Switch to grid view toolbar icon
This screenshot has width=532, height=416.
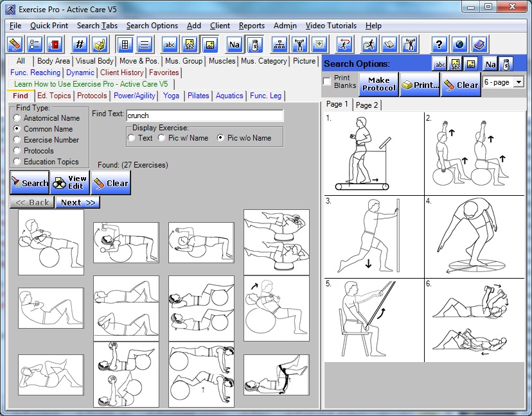tap(125, 44)
